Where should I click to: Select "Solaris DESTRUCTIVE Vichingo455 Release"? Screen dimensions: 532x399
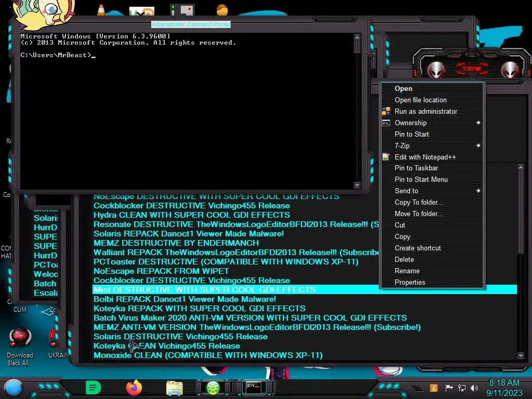coord(180,337)
